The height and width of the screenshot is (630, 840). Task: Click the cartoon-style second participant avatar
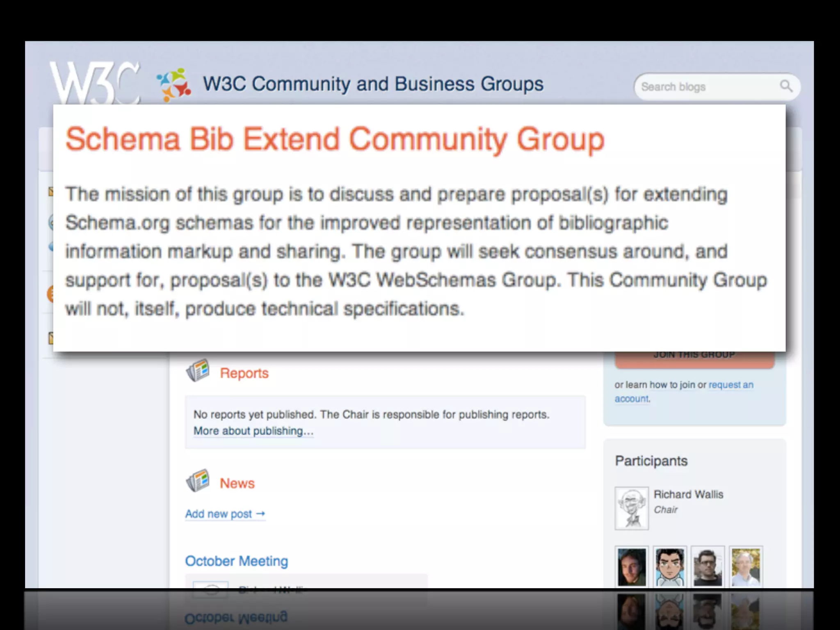click(670, 567)
